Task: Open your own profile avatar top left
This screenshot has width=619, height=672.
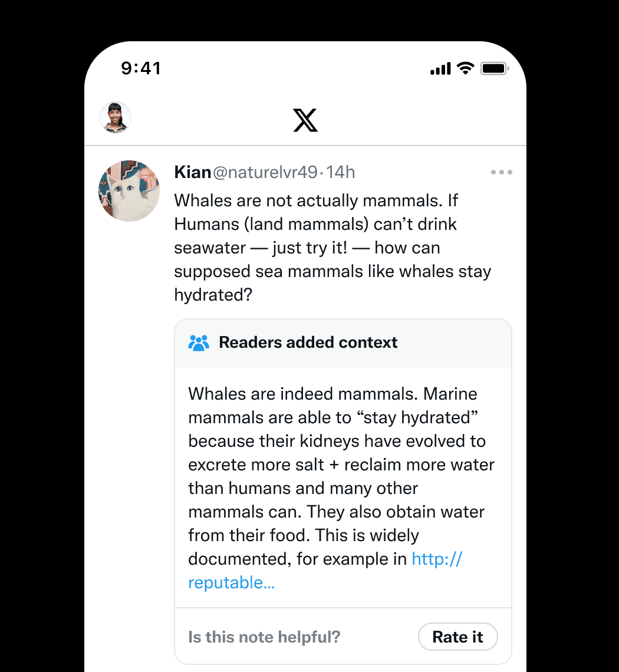Action: click(116, 117)
